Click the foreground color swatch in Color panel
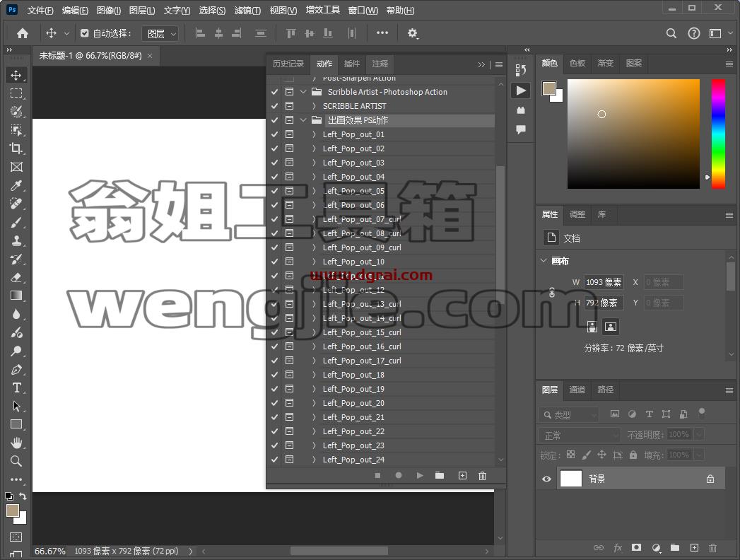 (x=549, y=88)
